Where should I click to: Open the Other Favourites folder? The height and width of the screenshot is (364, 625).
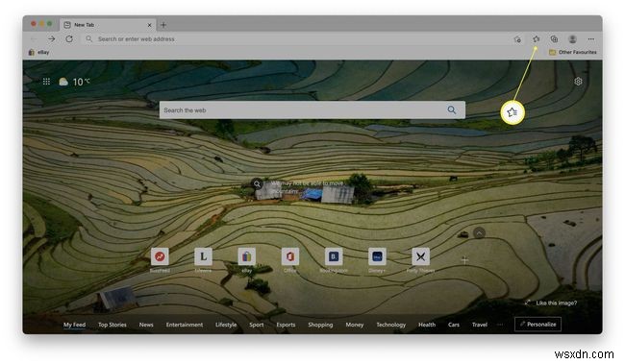(x=573, y=52)
